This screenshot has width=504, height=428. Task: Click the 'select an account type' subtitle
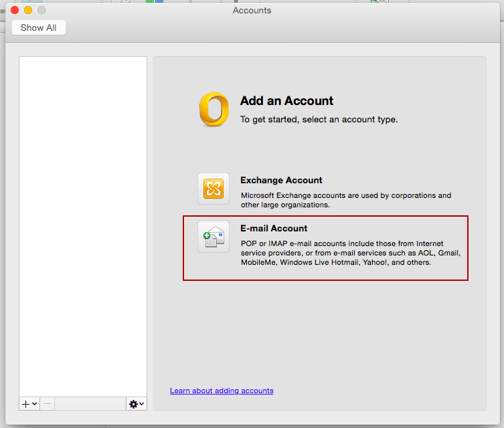click(x=319, y=120)
